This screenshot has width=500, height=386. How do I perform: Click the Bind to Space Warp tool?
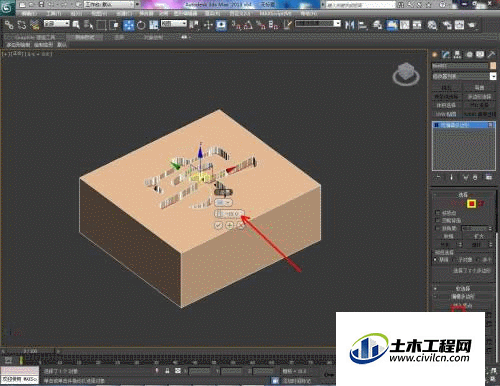tap(34, 25)
